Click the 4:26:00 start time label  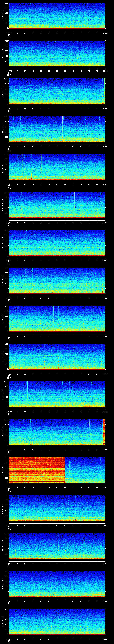click(x=9, y=487)
